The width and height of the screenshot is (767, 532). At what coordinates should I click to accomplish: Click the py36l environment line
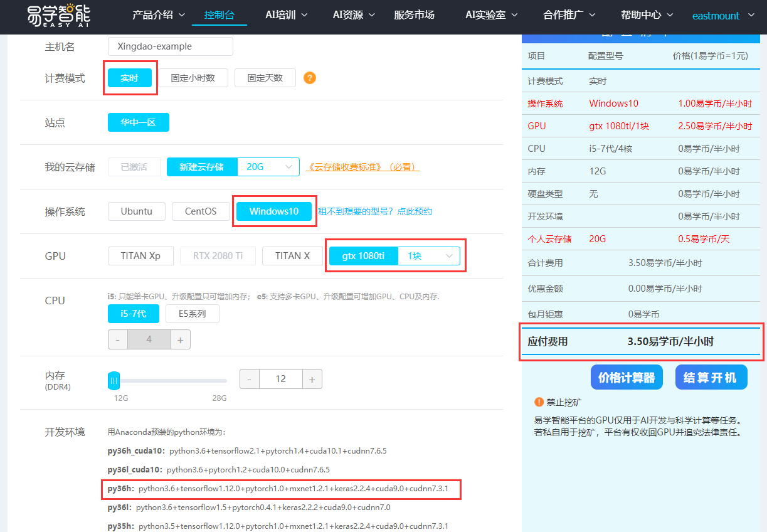click(249, 507)
